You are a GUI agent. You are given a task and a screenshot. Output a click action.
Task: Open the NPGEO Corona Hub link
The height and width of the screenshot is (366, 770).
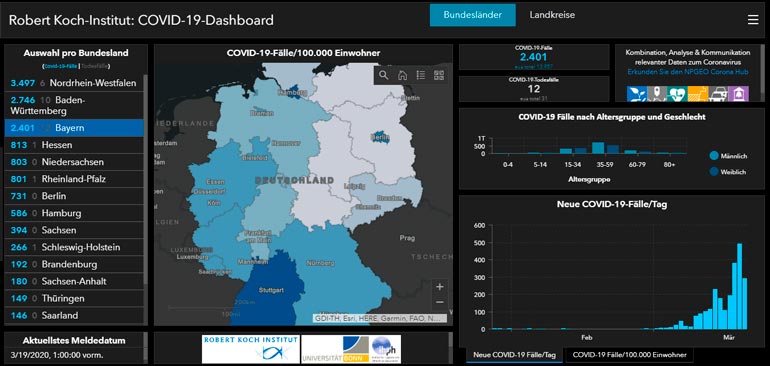point(688,72)
